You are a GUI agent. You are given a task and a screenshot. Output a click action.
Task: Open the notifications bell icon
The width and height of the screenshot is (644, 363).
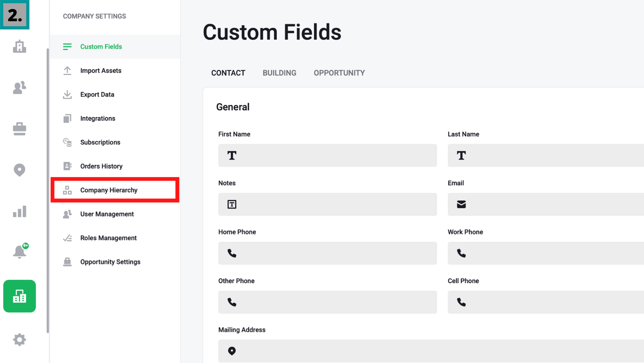click(19, 251)
